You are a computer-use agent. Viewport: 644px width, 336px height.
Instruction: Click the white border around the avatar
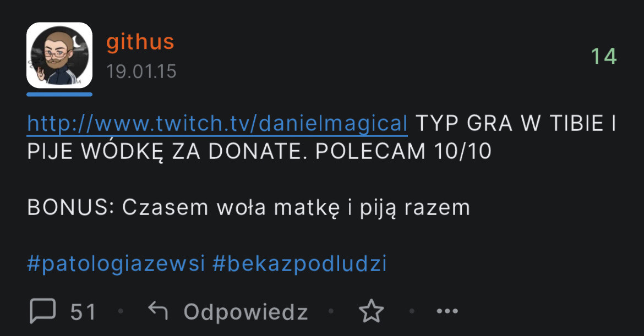[59, 25]
